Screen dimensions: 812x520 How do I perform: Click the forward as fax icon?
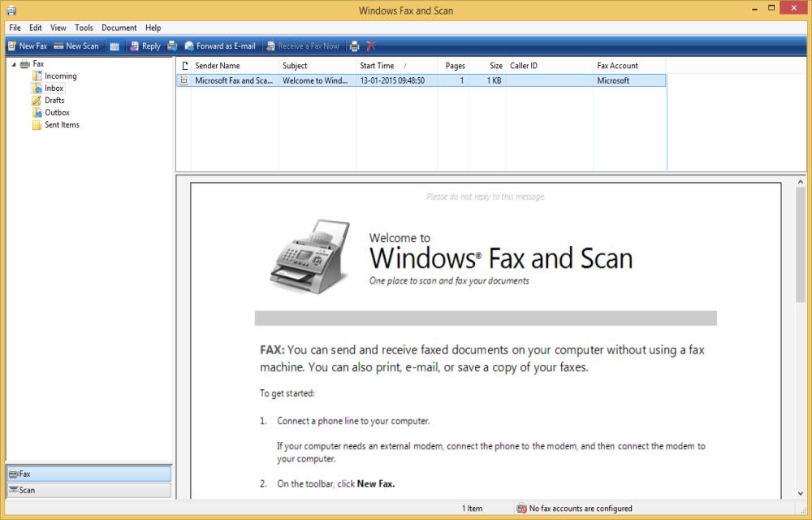[172, 46]
